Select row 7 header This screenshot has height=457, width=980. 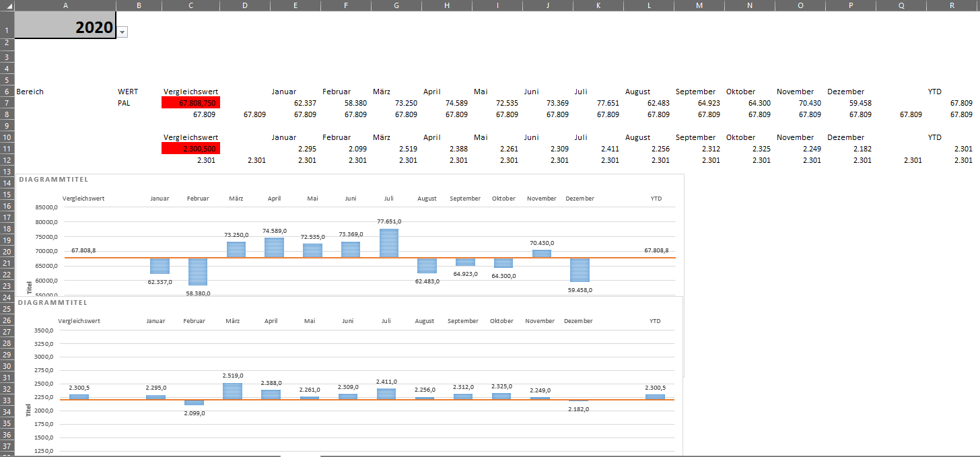7,103
